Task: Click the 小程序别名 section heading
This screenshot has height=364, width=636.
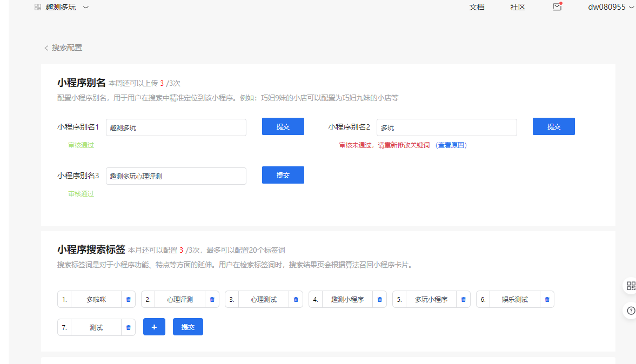Action: point(81,83)
